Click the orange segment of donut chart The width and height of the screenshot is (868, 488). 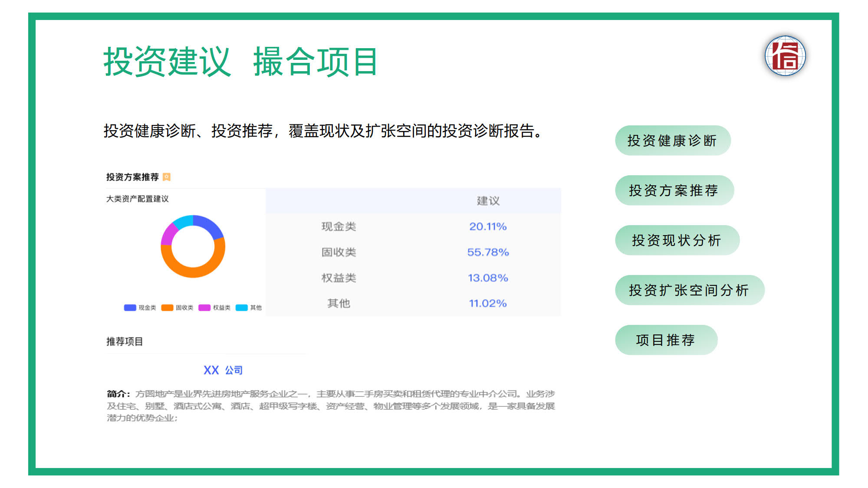[193, 272]
